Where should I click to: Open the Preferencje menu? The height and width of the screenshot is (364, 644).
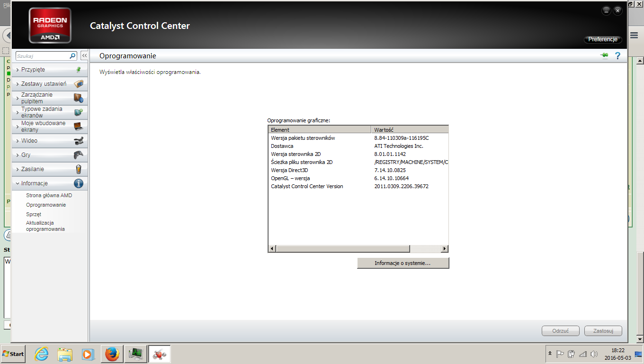(603, 39)
